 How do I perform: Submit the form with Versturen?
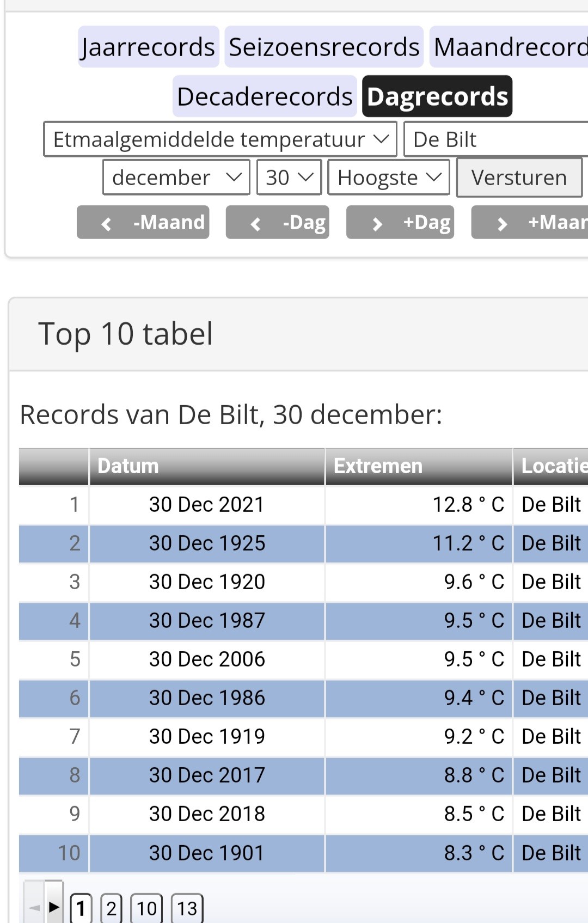coord(519,178)
